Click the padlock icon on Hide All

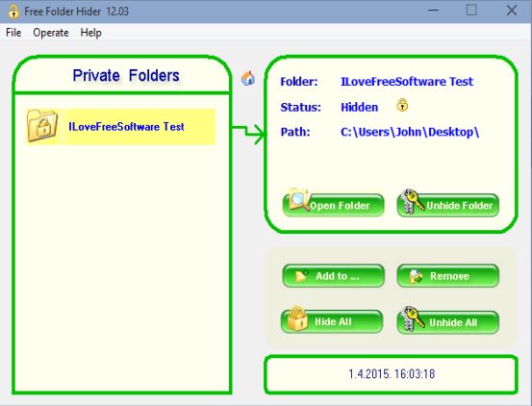(x=297, y=317)
